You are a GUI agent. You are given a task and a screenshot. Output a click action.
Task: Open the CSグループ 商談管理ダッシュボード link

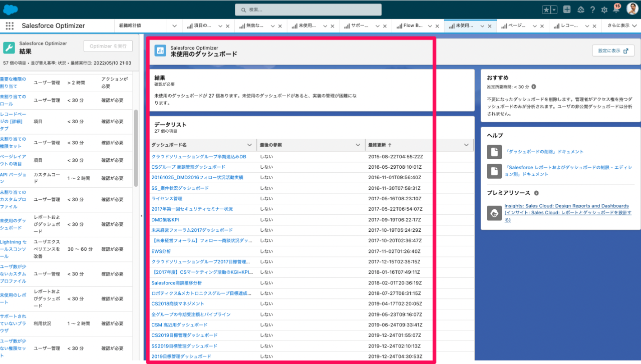(188, 167)
